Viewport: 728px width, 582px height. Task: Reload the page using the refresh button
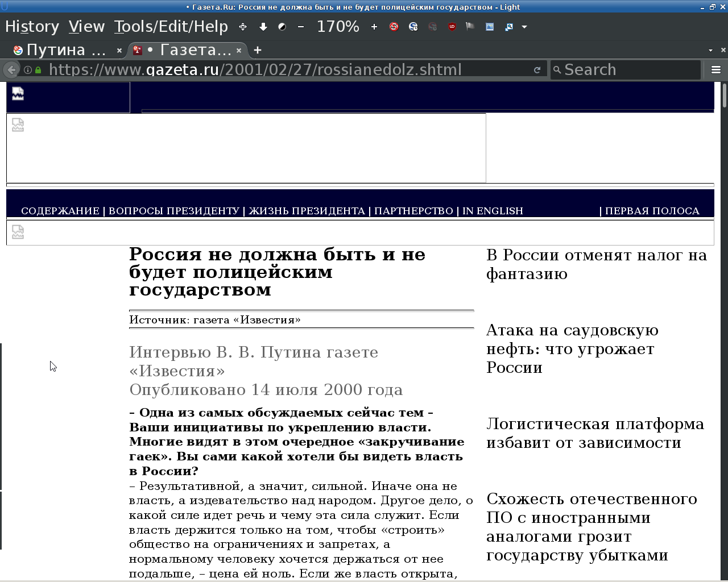tap(537, 70)
